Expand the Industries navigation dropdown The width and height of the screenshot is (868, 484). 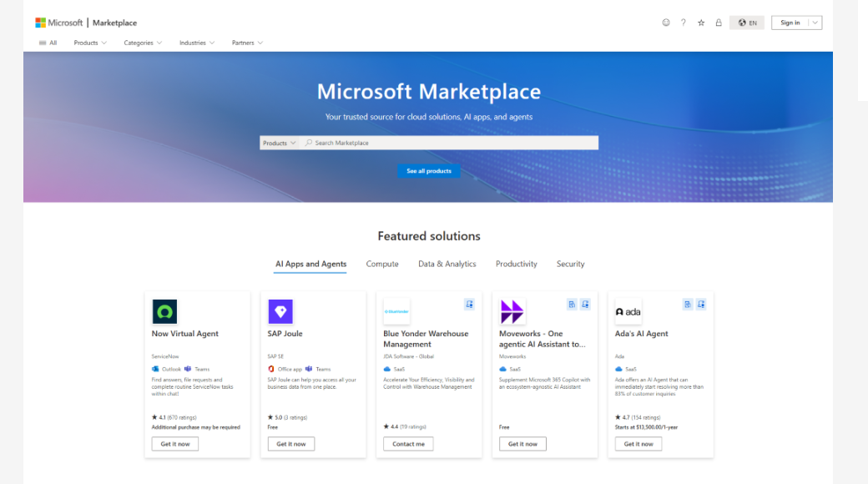pyautogui.click(x=197, y=43)
